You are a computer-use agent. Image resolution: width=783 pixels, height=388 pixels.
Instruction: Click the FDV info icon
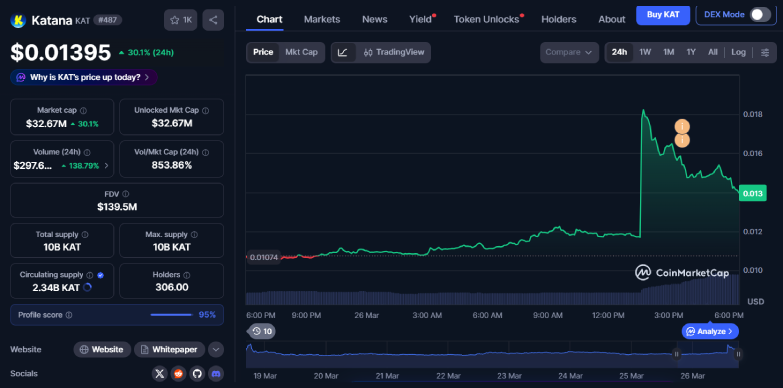point(126,194)
